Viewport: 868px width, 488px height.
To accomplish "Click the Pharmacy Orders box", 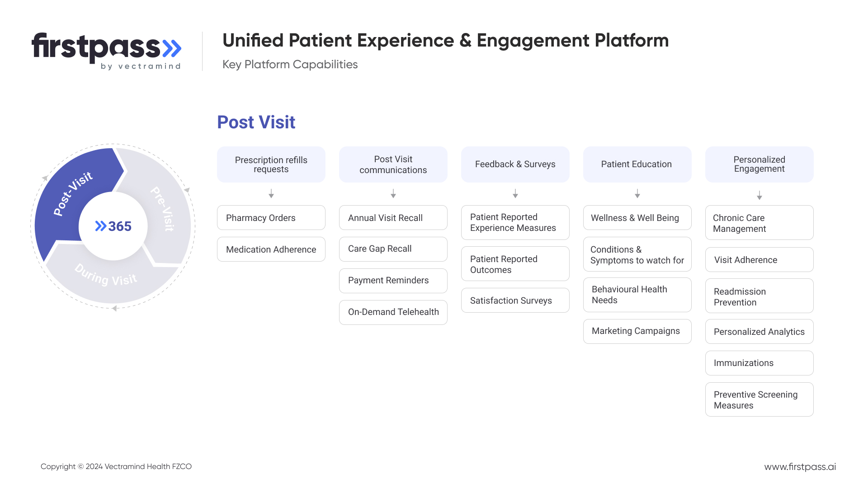I will pyautogui.click(x=271, y=218).
